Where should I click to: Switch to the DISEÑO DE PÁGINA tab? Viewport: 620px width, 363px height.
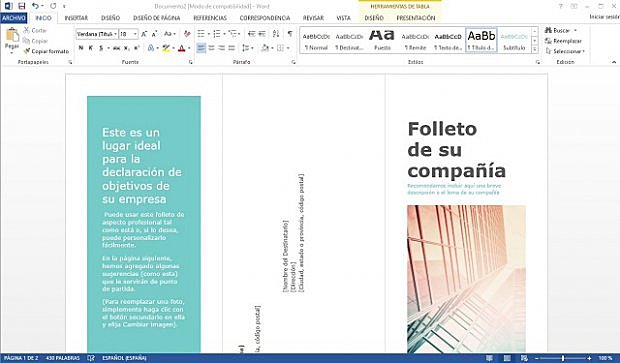(x=157, y=18)
